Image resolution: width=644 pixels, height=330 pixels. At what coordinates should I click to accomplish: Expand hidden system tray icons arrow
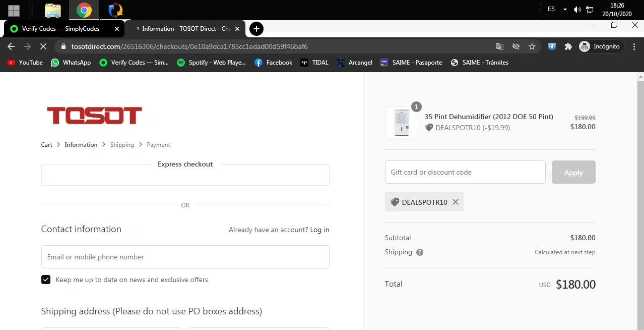565,10
